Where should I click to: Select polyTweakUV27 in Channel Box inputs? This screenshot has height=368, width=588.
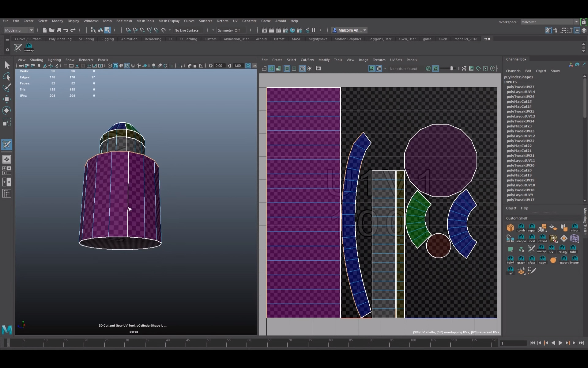pyautogui.click(x=520, y=87)
